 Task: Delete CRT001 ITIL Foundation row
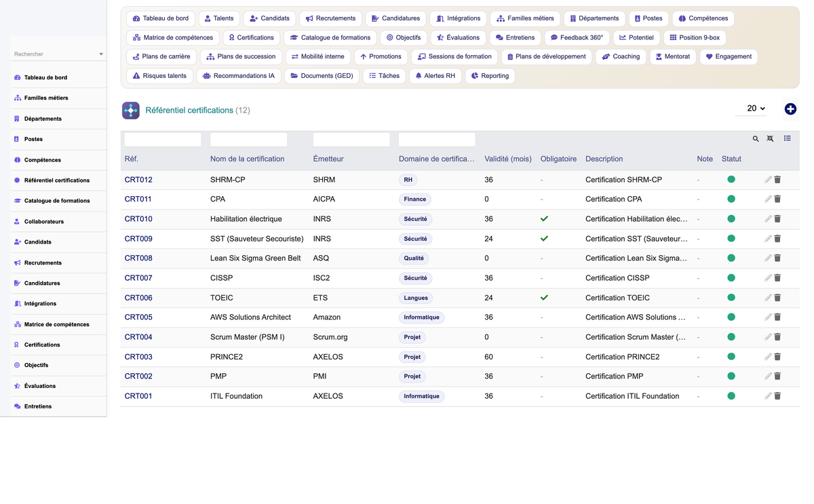coord(777,396)
